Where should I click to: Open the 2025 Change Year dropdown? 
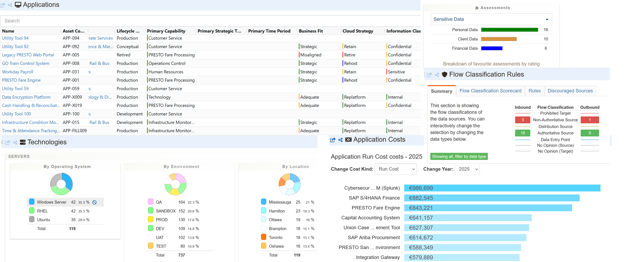[467, 169]
